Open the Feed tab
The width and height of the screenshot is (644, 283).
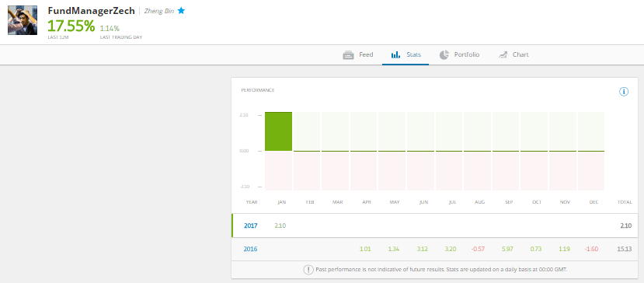click(x=358, y=54)
